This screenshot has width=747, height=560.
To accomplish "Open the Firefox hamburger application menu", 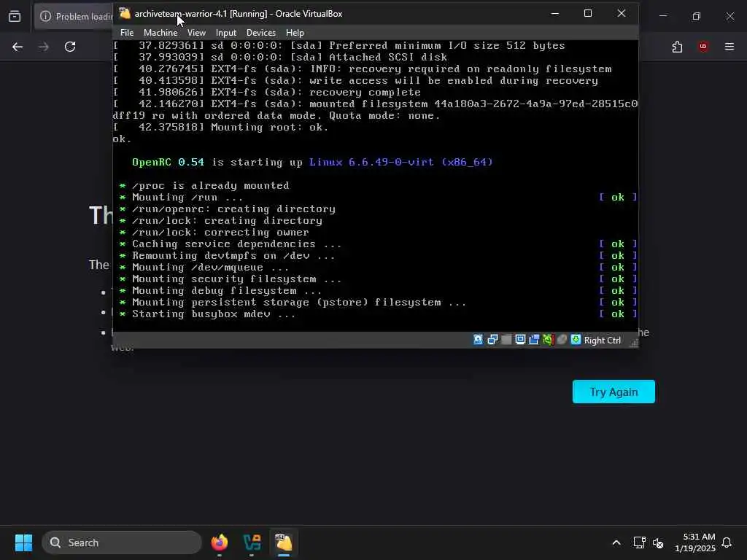I will [x=729, y=47].
